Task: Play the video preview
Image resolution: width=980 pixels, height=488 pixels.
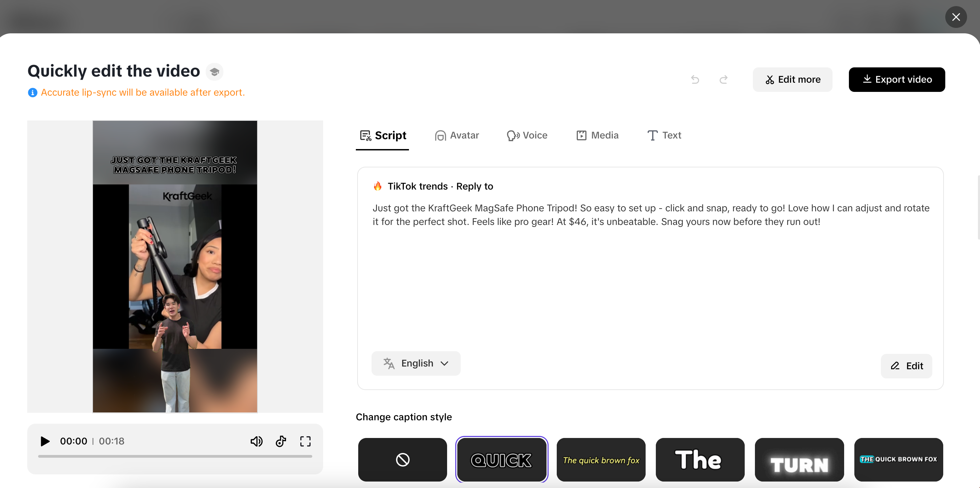Action: point(45,441)
